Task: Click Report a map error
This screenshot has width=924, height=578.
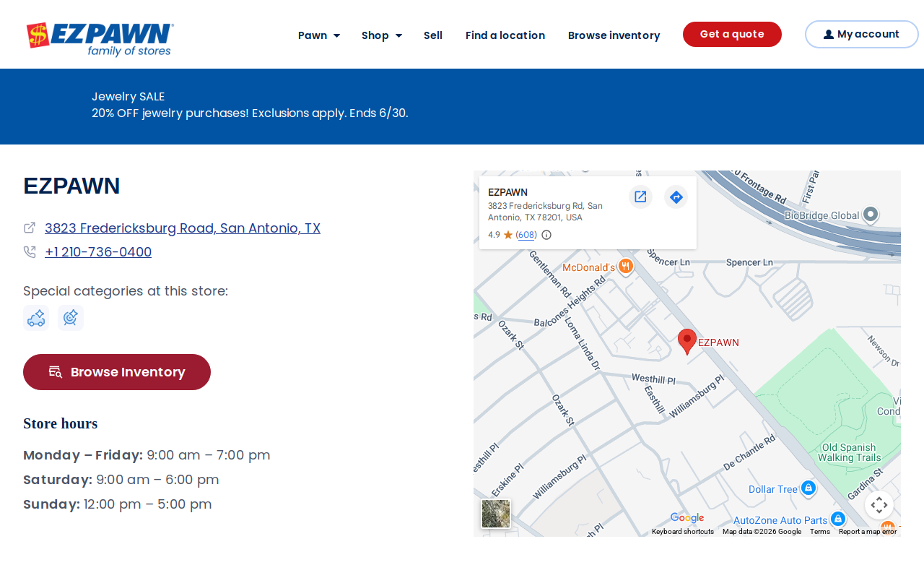Action: [x=868, y=532]
